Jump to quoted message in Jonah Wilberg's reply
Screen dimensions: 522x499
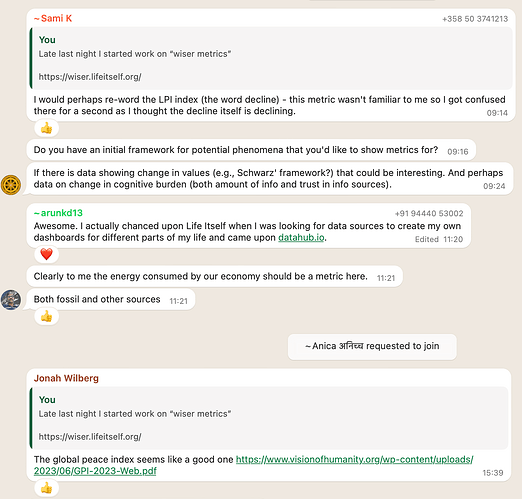pos(269,418)
